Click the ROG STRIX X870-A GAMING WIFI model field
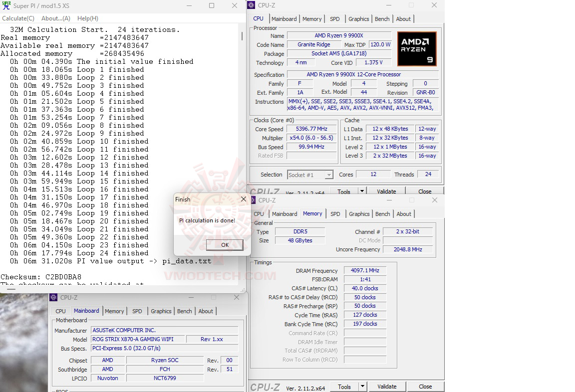The image size is (575, 392). (x=138, y=339)
